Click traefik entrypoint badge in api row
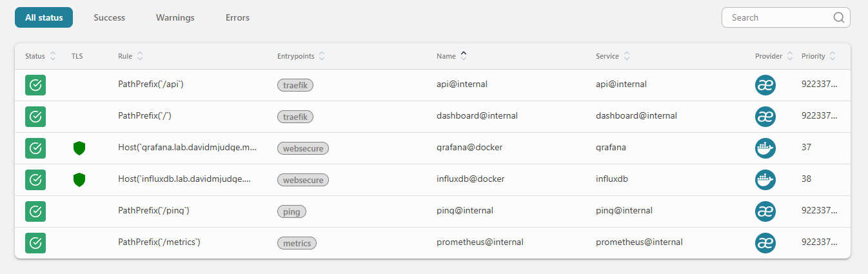 [x=295, y=85]
